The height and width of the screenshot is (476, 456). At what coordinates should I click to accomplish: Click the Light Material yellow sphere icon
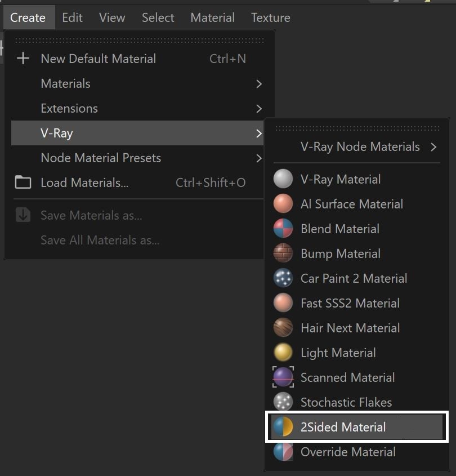(283, 353)
